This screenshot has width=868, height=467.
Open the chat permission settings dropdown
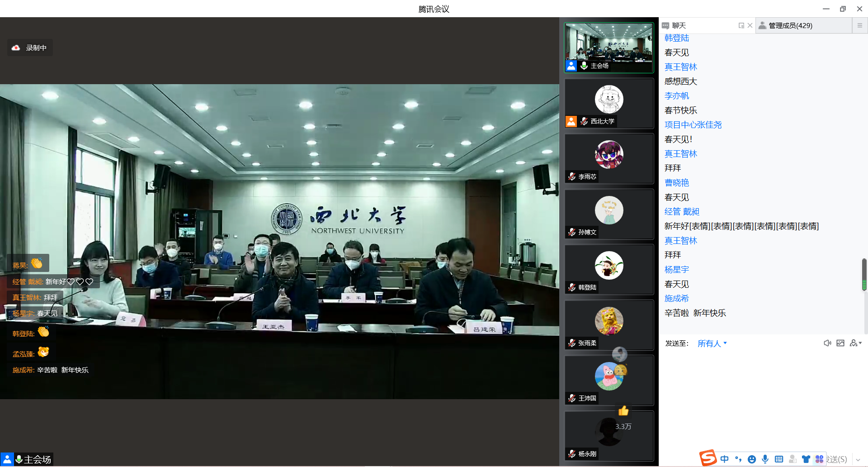856,343
